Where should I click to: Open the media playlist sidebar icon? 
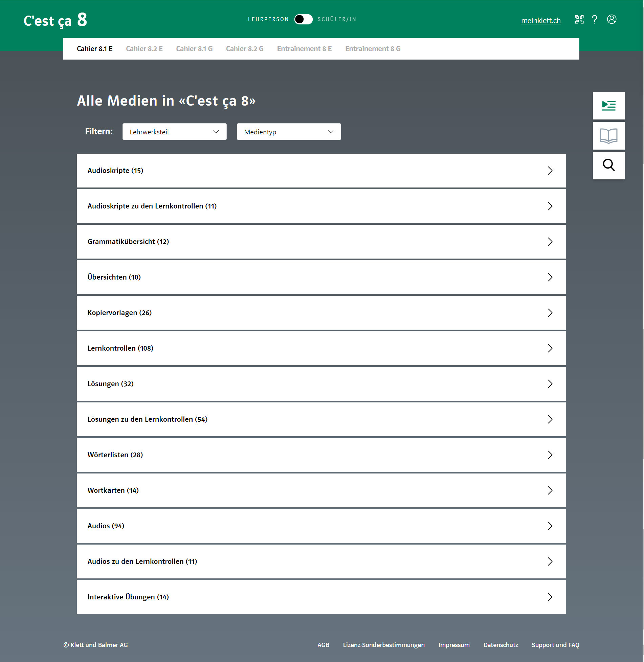coord(608,106)
